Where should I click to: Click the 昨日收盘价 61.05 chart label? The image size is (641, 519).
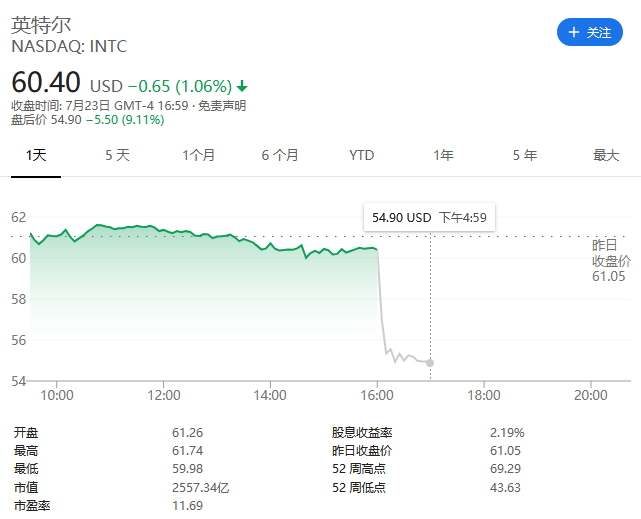coord(605,260)
